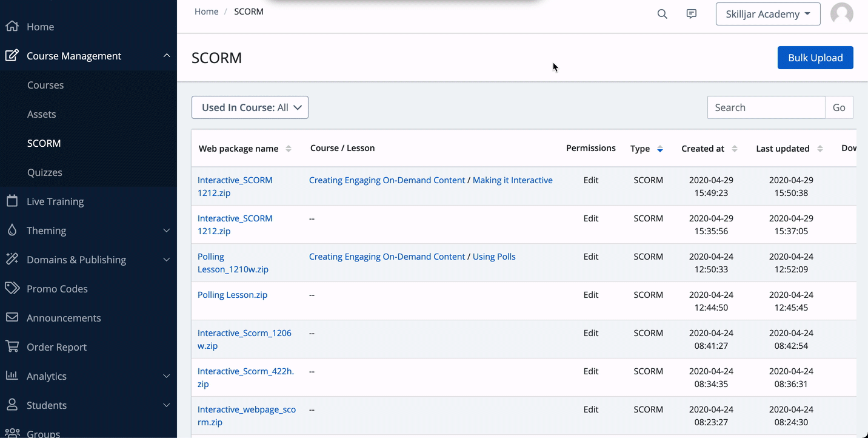Open the chat message icon in header
This screenshot has width=868, height=438.
click(x=691, y=14)
